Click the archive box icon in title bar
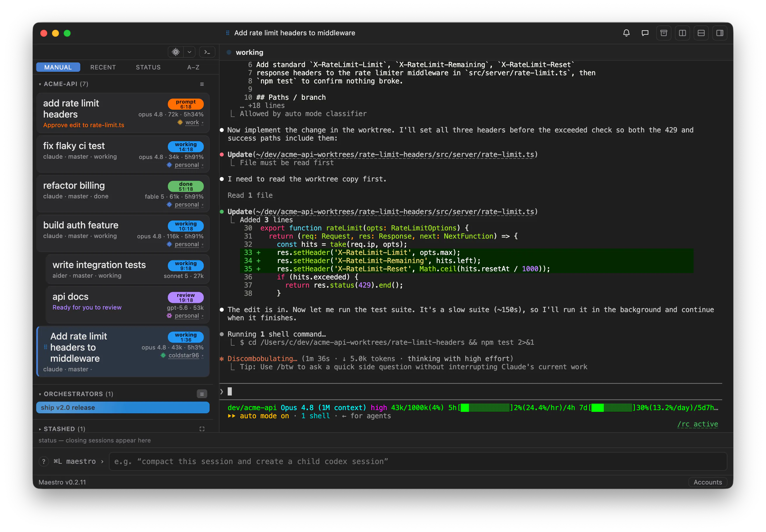This screenshot has height=532, width=766. [x=664, y=33]
